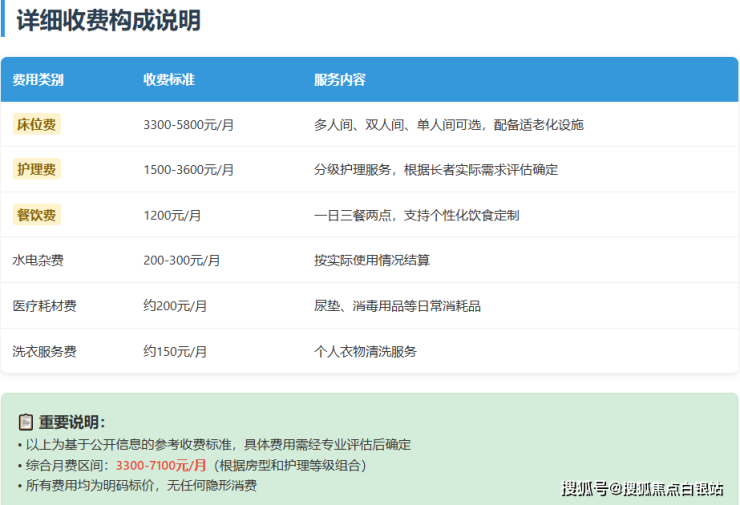Click the 重要说明 notice title
Screen dimensions: 740x505
tap(72, 422)
